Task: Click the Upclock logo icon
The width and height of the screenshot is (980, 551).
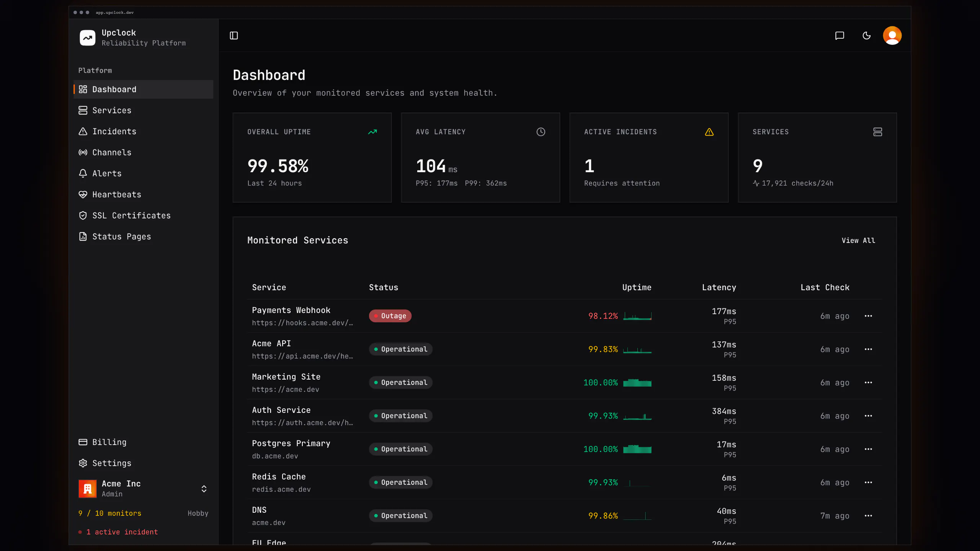Action: [87, 38]
